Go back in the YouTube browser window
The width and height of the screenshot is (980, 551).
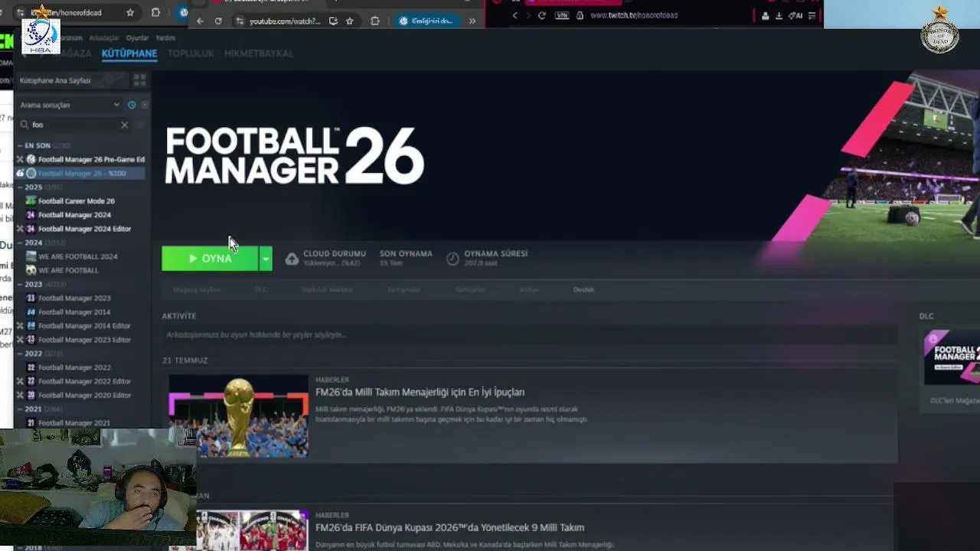(200, 21)
